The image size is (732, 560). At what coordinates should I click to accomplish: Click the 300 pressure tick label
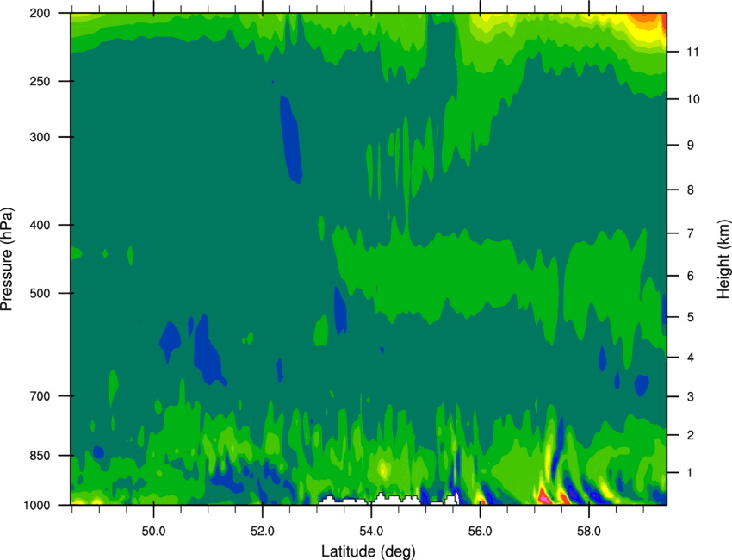tap(40, 137)
